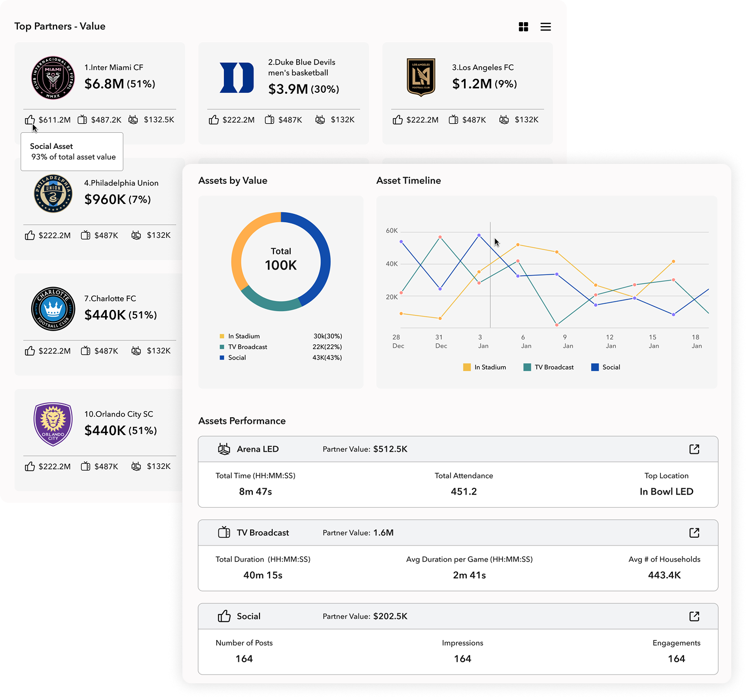Switch to grid view layout

(x=523, y=26)
